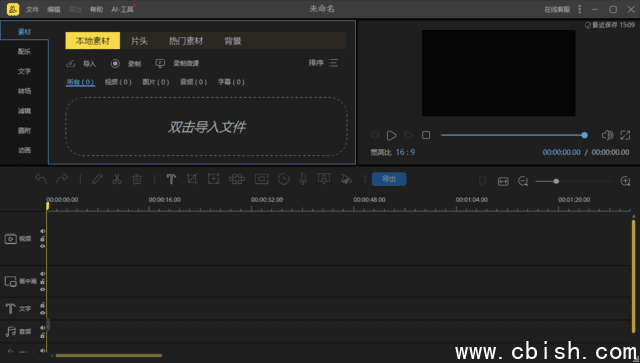Viewport: 640px width, 363px height.
Task: Redo with the curved right arrow
Action: tap(62, 179)
